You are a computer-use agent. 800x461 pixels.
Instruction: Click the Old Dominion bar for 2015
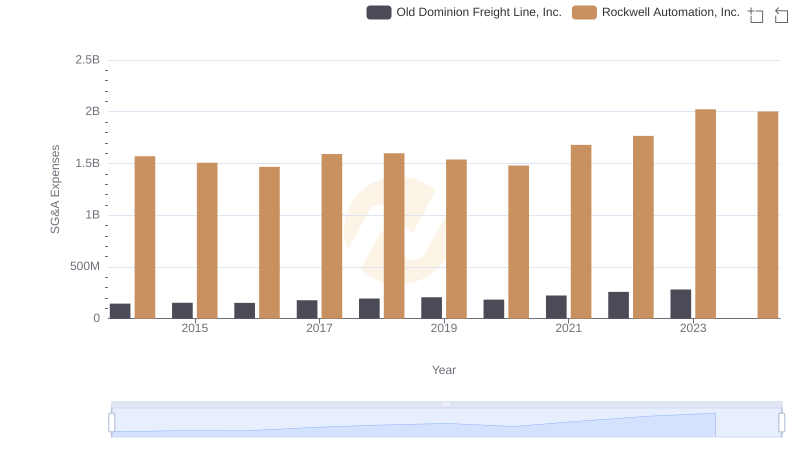[x=182, y=311]
